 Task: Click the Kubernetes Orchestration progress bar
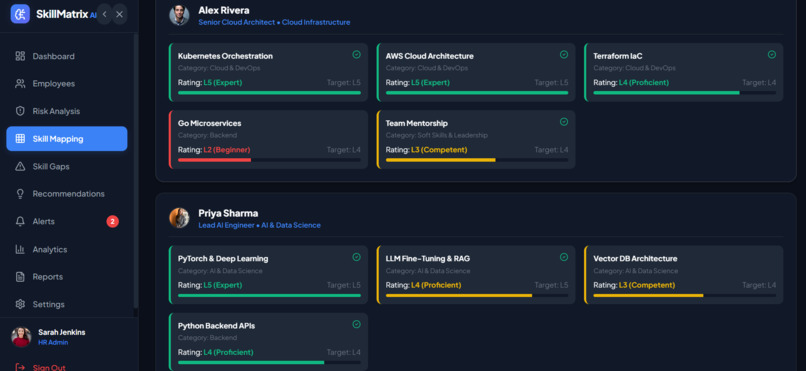coord(269,93)
